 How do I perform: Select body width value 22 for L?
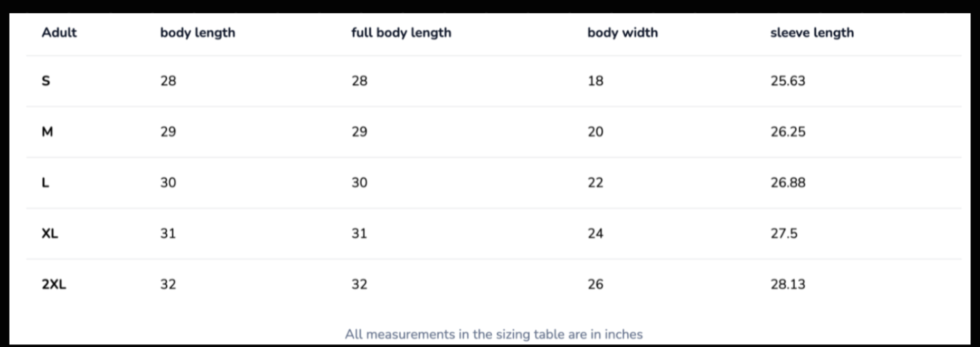tap(595, 183)
